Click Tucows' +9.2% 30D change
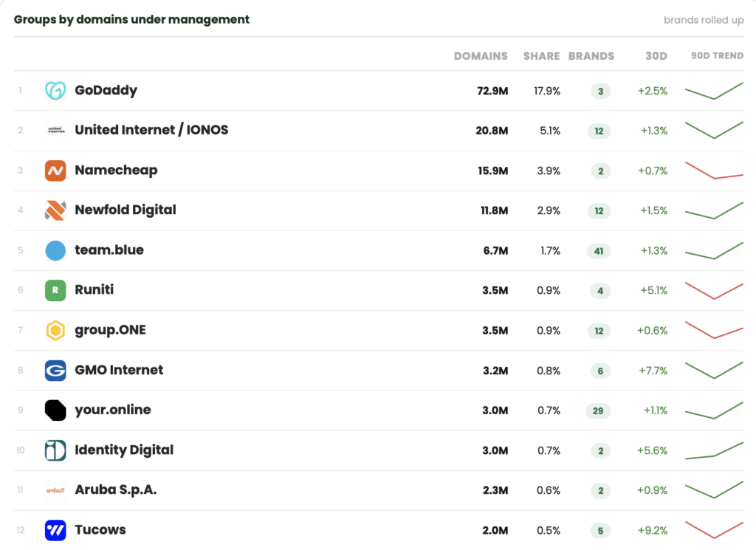The height and width of the screenshot is (550, 756). tap(653, 531)
